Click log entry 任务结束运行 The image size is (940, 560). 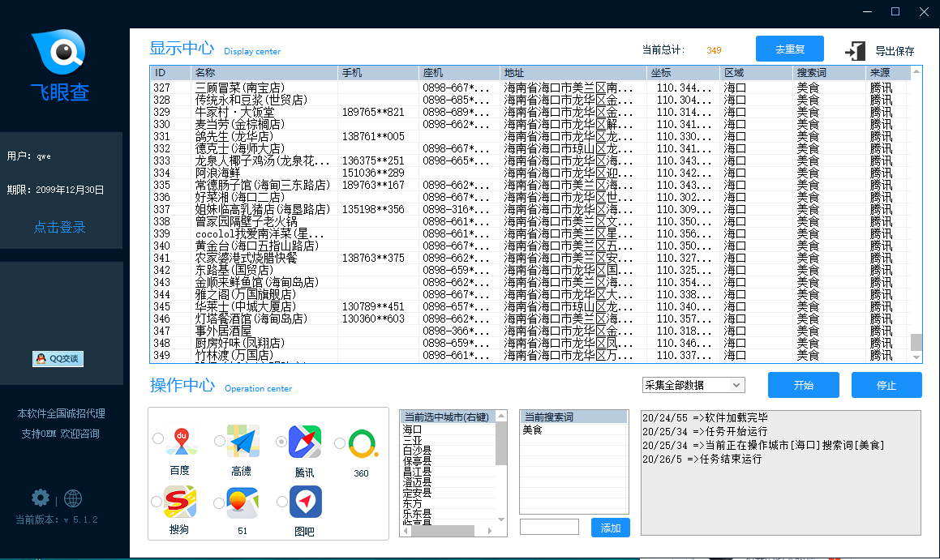click(702, 459)
